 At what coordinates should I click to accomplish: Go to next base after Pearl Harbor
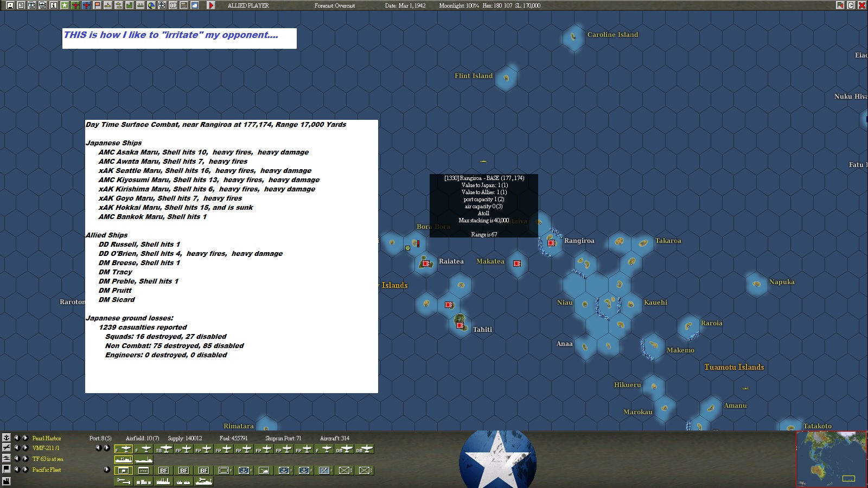[25, 438]
